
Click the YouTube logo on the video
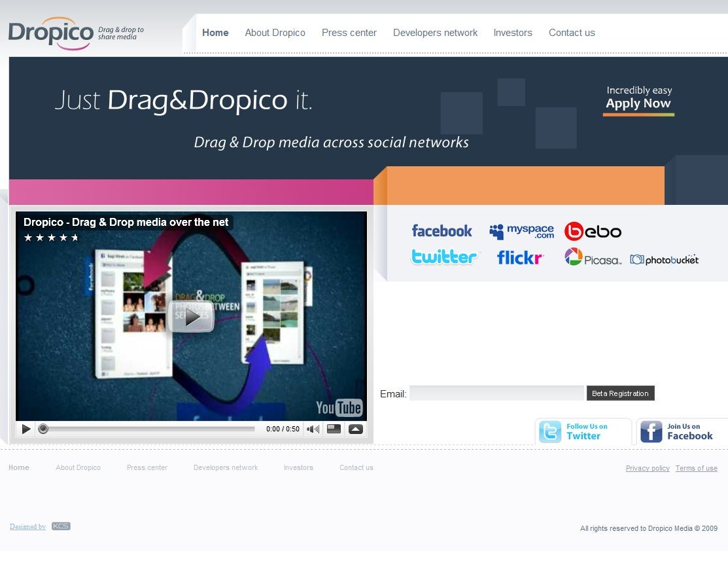(339, 408)
